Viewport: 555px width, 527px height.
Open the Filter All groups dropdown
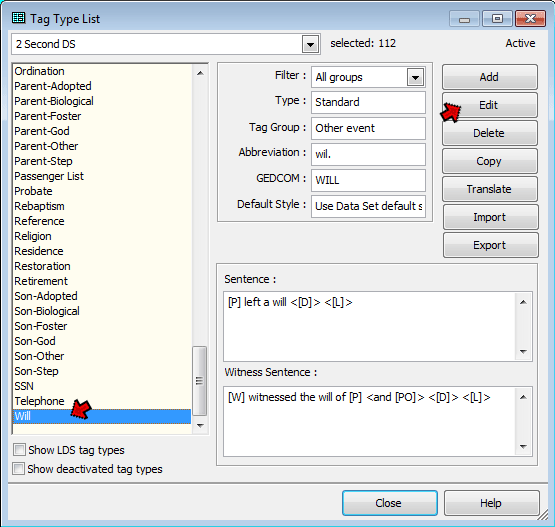tap(415, 77)
